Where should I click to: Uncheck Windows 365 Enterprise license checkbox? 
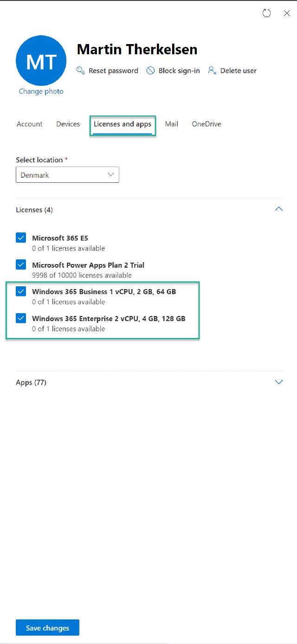[21, 318]
